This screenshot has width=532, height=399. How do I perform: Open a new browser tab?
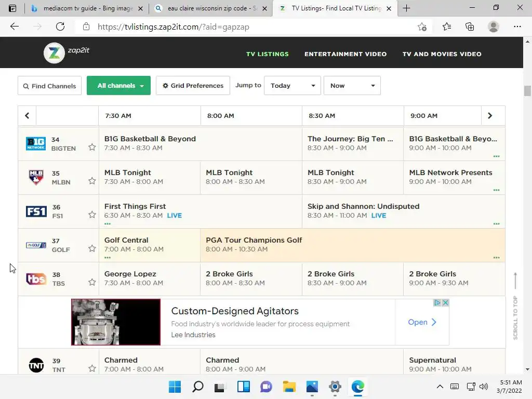[406, 8]
